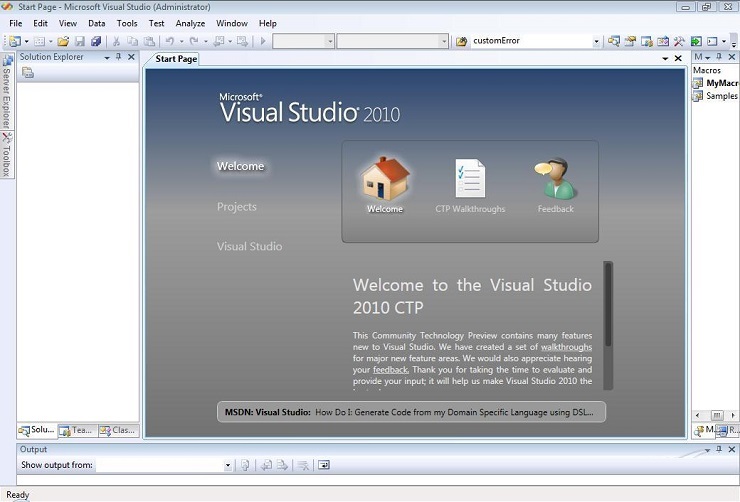Click into the customError find box
Image resolution: width=740 pixels, height=502 pixels.
coord(531,41)
